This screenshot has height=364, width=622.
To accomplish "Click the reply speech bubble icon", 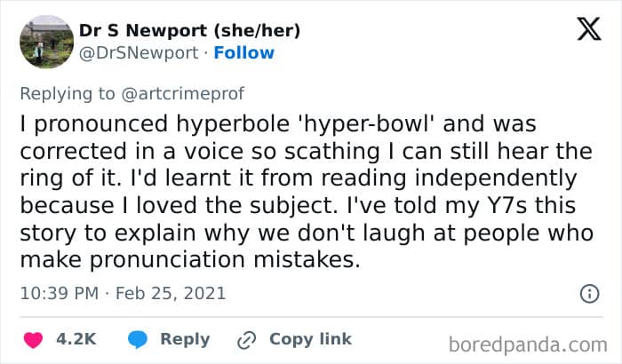I will click(137, 339).
